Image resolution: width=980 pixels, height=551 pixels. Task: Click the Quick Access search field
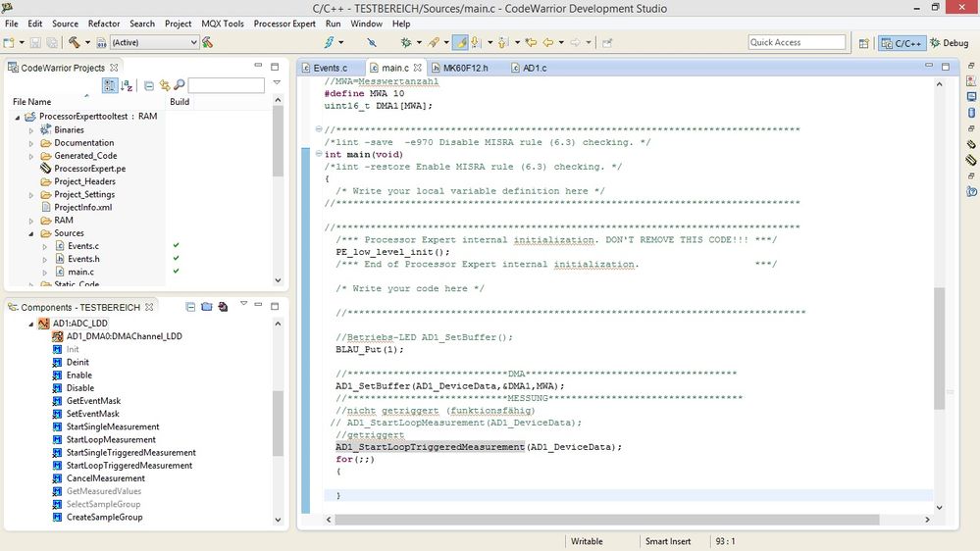796,42
